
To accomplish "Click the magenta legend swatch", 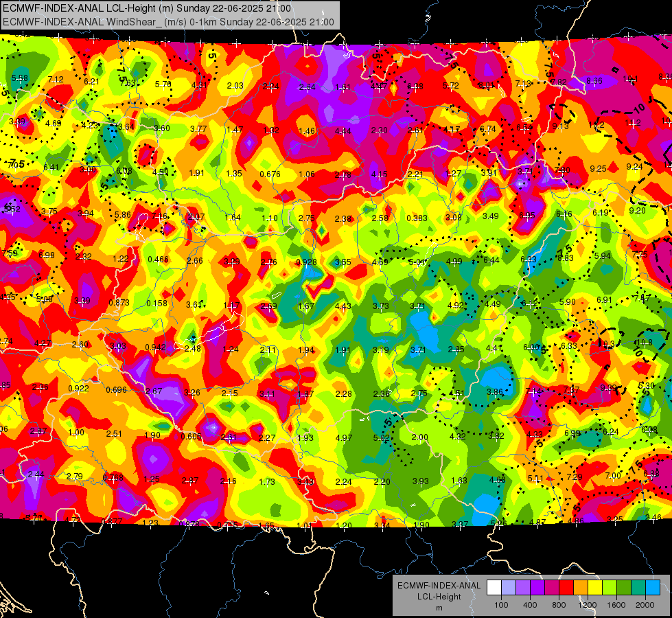I will click(x=552, y=588).
